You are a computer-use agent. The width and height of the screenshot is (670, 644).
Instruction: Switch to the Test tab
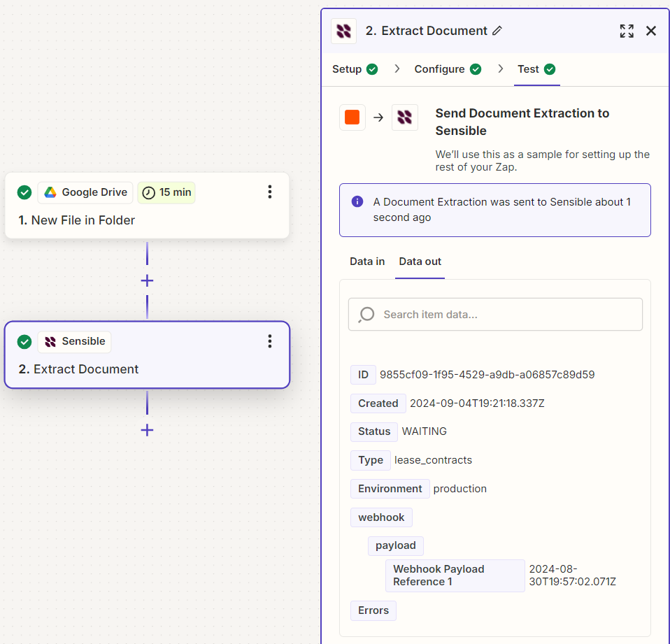[x=536, y=69]
